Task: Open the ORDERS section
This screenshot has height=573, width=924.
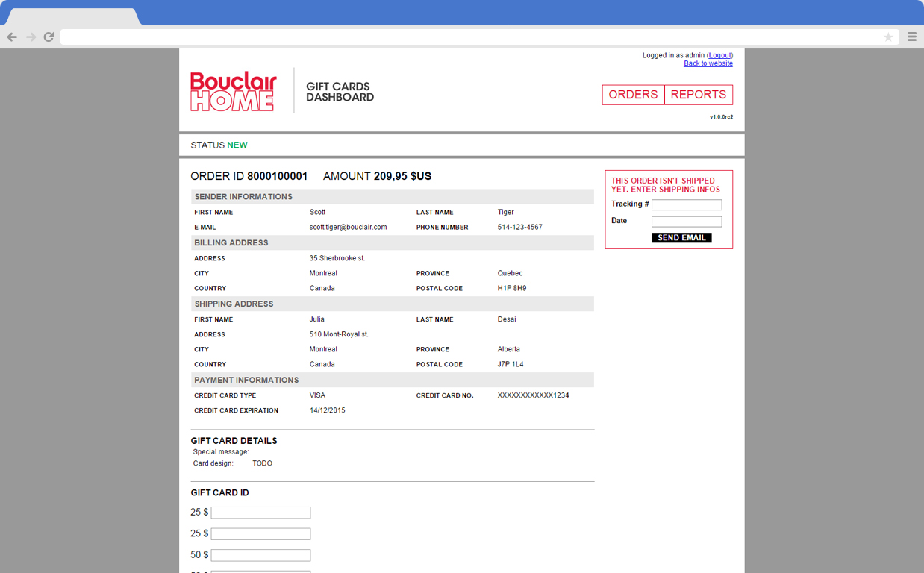Action: (633, 95)
